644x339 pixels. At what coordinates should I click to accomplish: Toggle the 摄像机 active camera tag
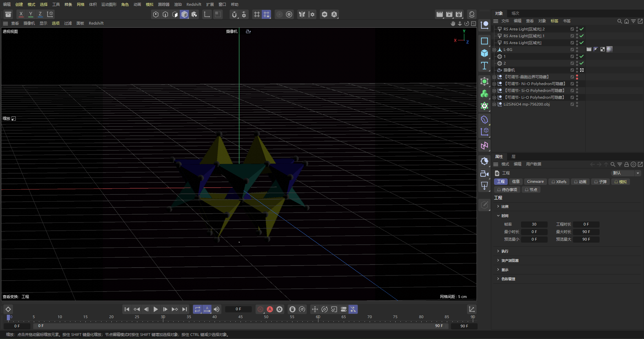tap(582, 70)
